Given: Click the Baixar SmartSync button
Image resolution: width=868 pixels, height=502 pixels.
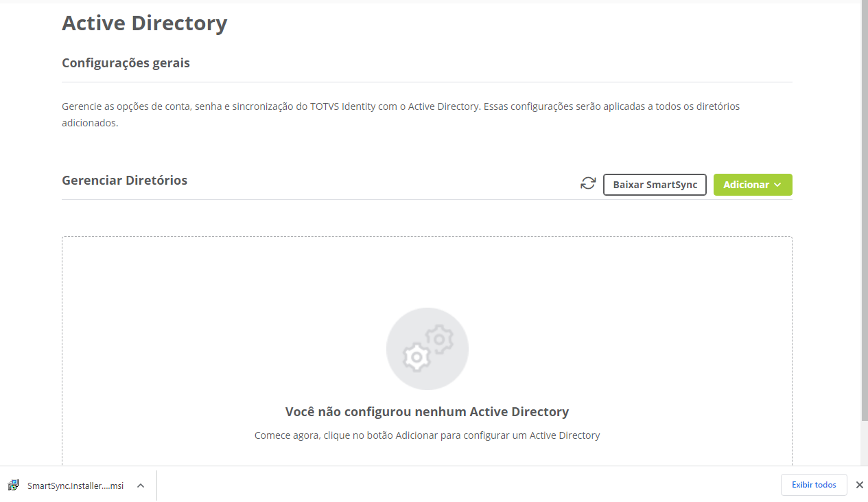Looking at the screenshot, I should [x=655, y=185].
